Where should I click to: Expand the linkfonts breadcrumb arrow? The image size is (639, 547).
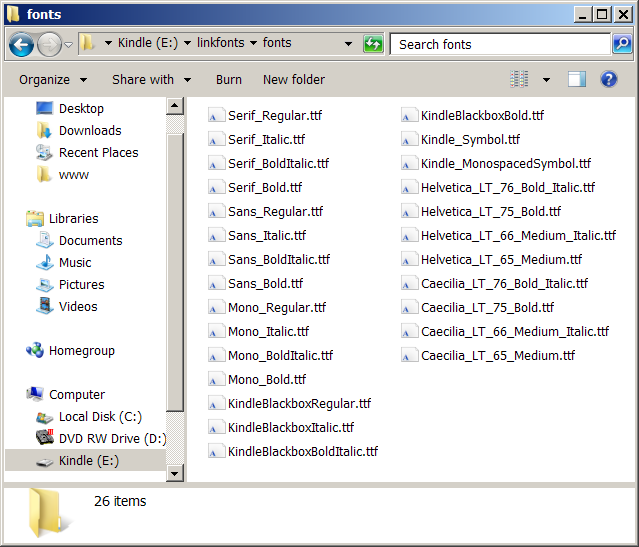point(253,43)
